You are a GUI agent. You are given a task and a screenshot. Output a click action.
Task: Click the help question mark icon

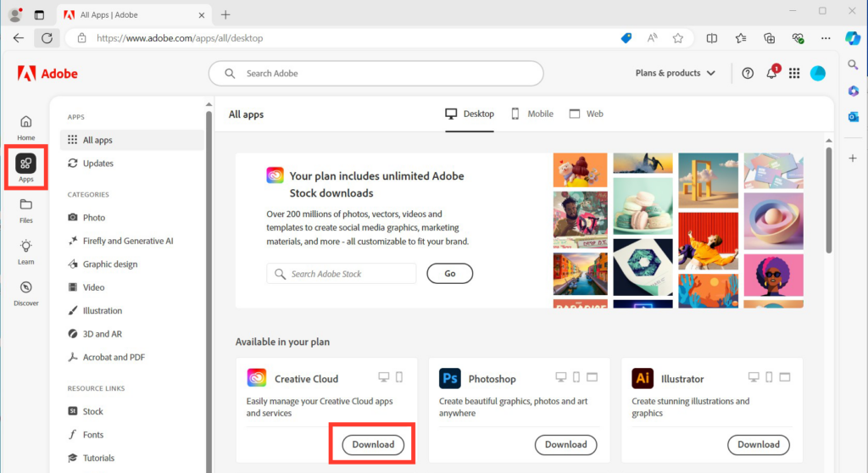coord(748,74)
